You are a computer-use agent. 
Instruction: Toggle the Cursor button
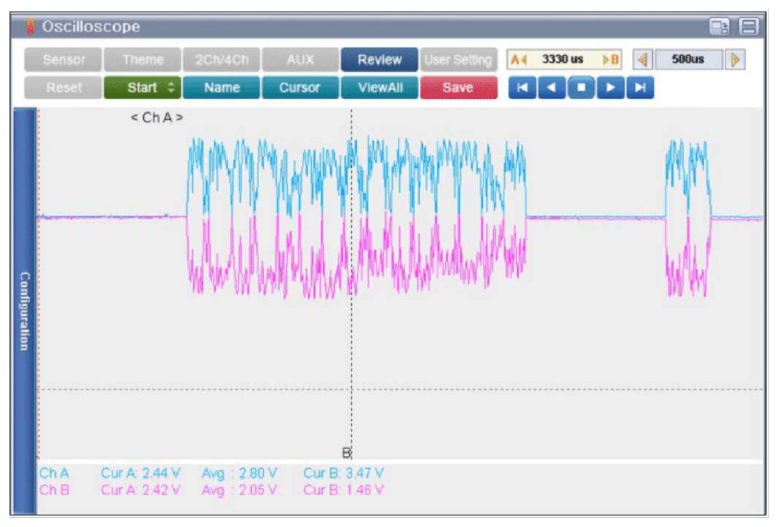(x=299, y=88)
